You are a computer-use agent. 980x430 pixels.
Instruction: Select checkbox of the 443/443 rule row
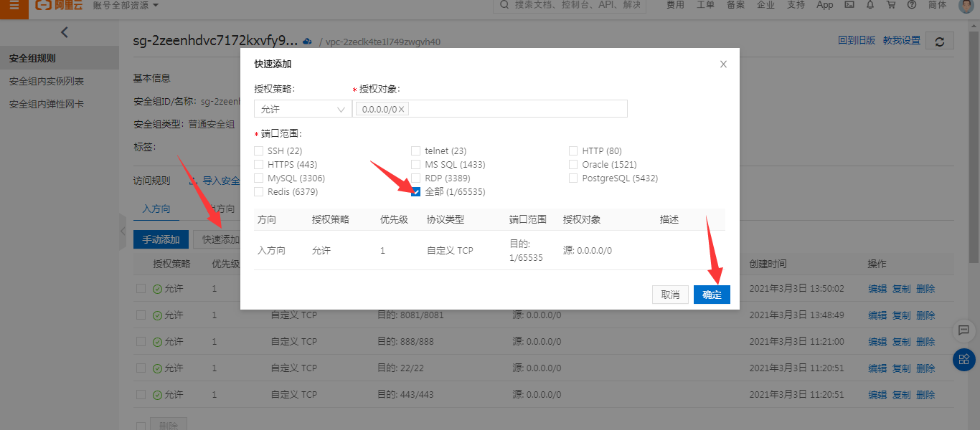(141, 395)
